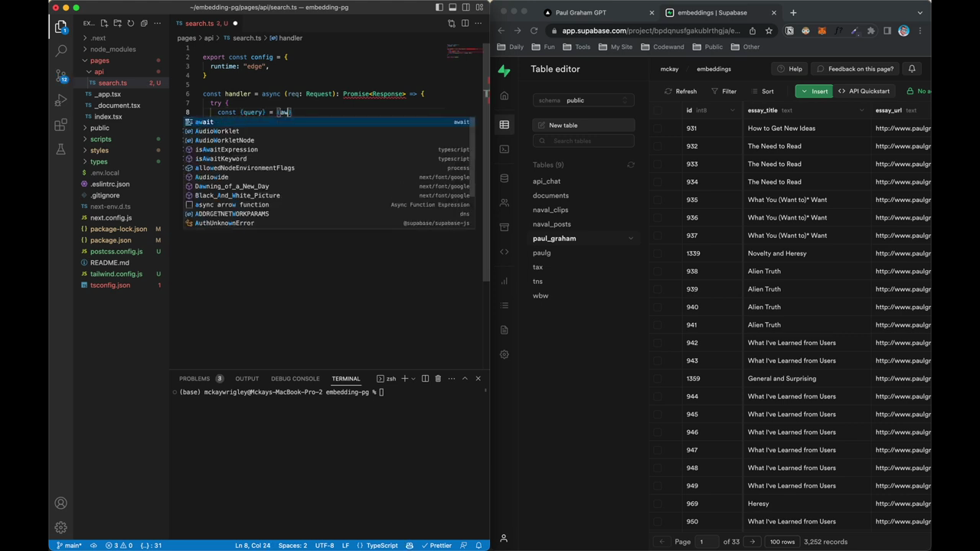The height and width of the screenshot is (551, 980).
Task: Reload the Supabase page in Chrome
Action: coord(534,31)
